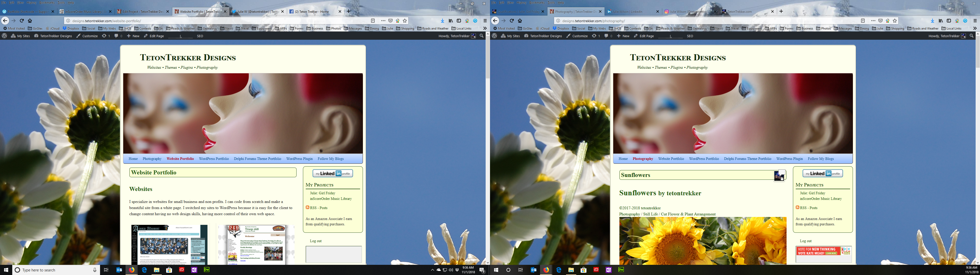Open page actions three-dot menu in left address bar

(383, 21)
